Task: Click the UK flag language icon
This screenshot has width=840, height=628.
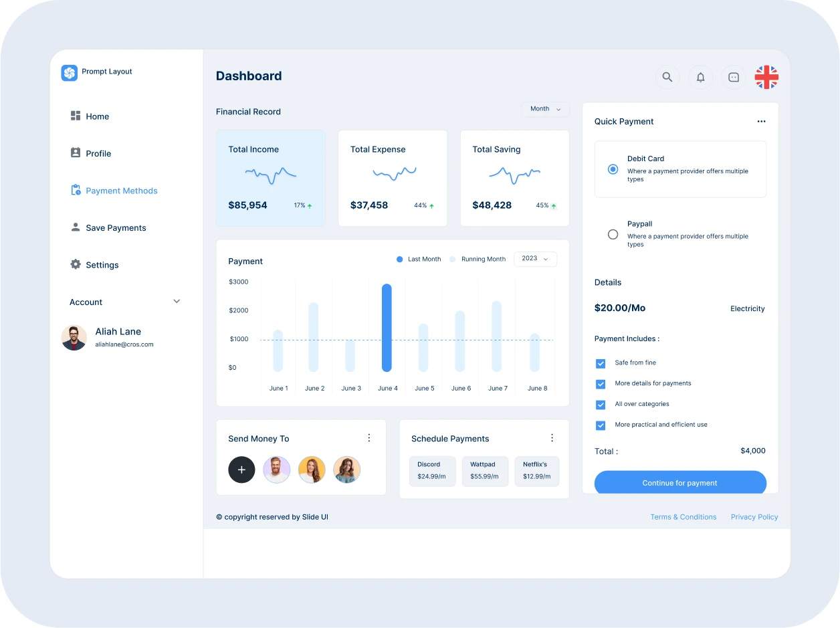Action: pos(766,77)
